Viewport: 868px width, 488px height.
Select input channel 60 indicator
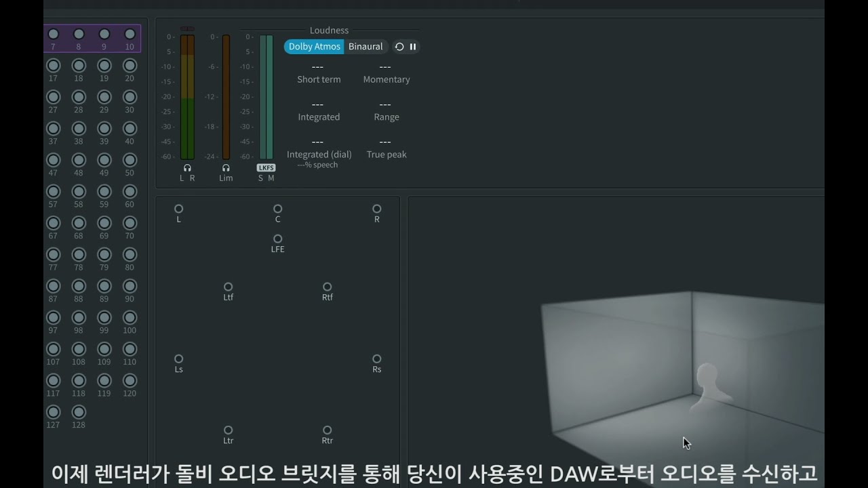point(130,192)
